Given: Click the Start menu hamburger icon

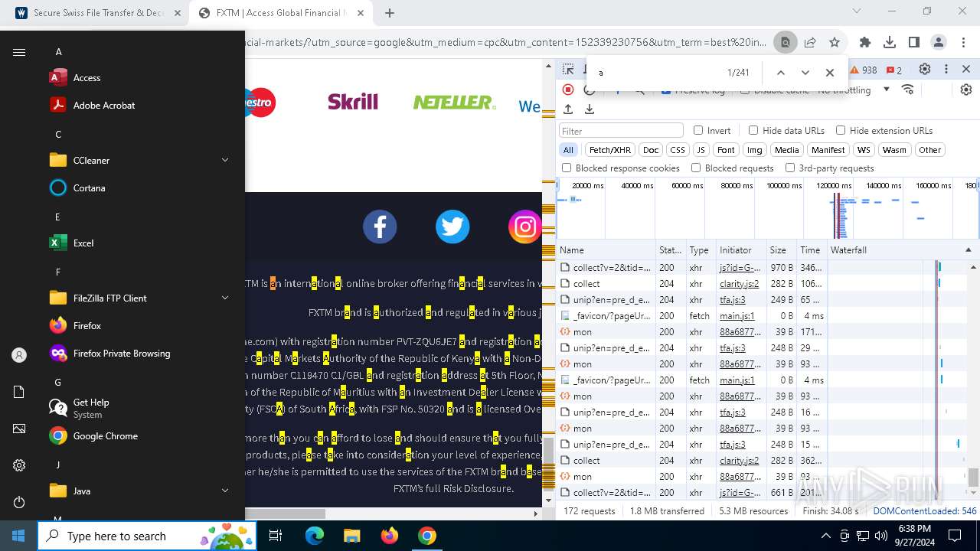Looking at the screenshot, I should point(19,52).
